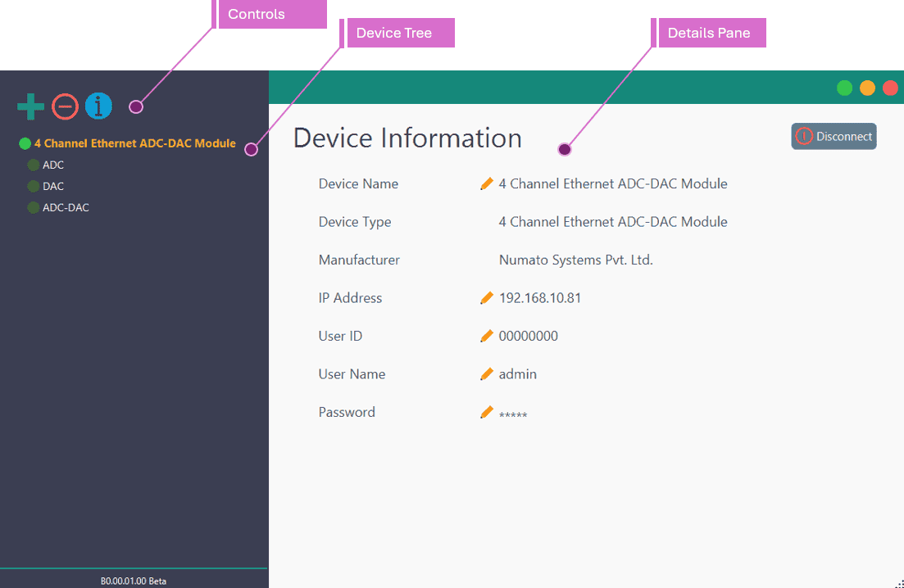
Task: Select ADC in the device tree
Action: click(53, 165)
